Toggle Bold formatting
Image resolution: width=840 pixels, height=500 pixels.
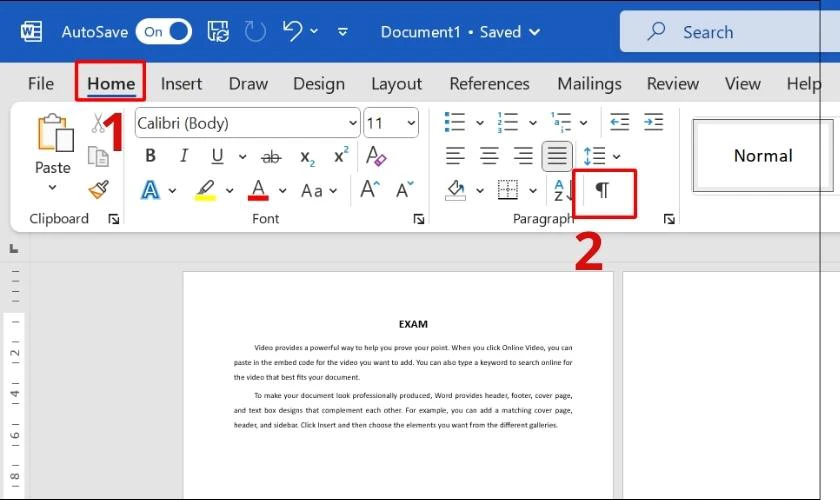(151, 156)
